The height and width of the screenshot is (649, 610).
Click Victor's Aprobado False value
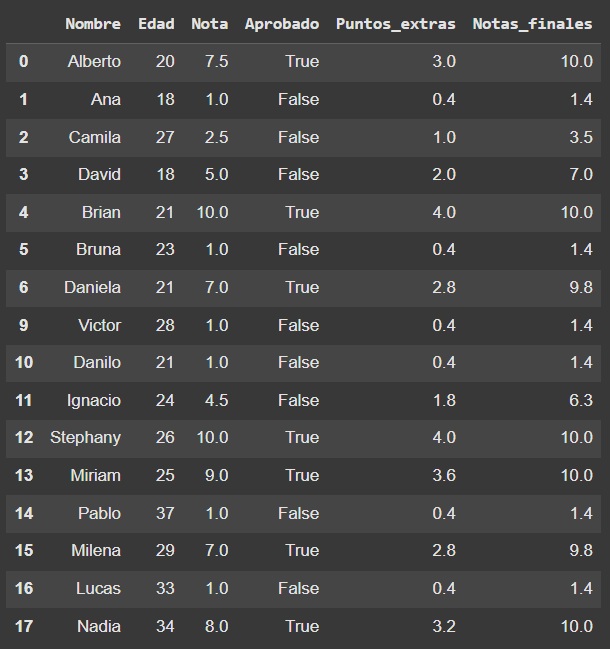tap(298, 325)
